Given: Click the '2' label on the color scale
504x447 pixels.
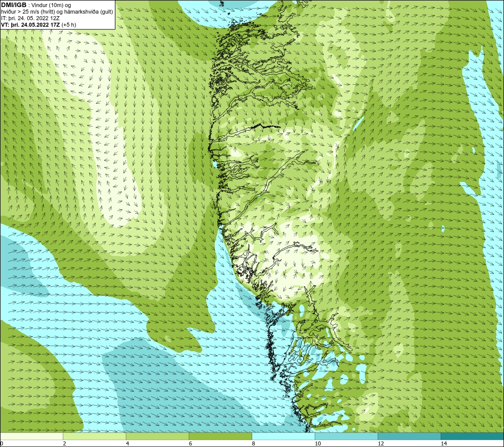Looking at the screenshot, I should click(x=65, y=443).
